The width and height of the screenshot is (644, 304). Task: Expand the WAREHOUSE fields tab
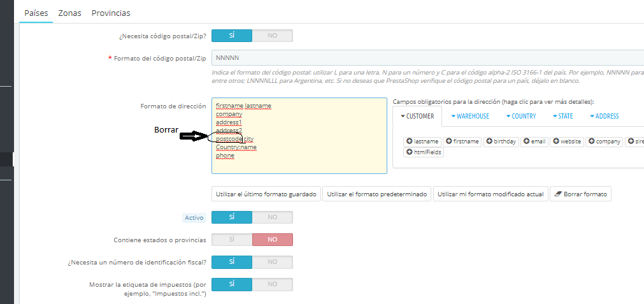pos(470,116)
